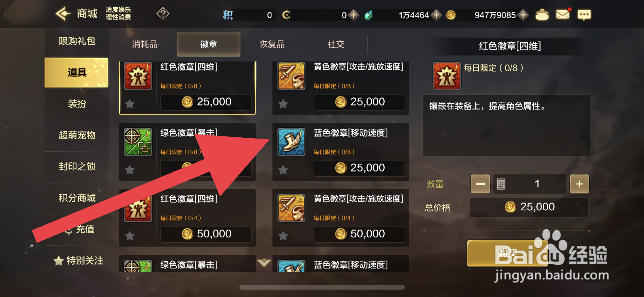Screen dimensions: 644x297
Task: Switch to the 消耗品 tab
Action: 145,44
